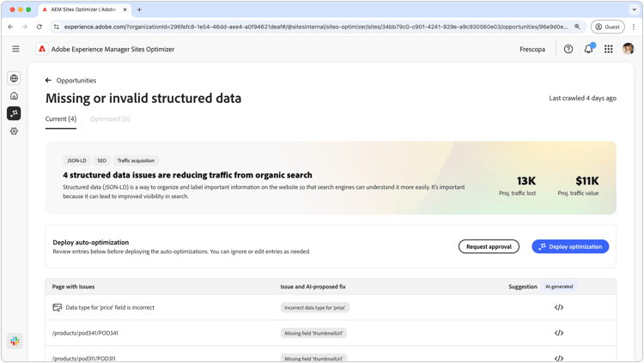
Task: Click the Guest profile button
Action: click(607, 27)
